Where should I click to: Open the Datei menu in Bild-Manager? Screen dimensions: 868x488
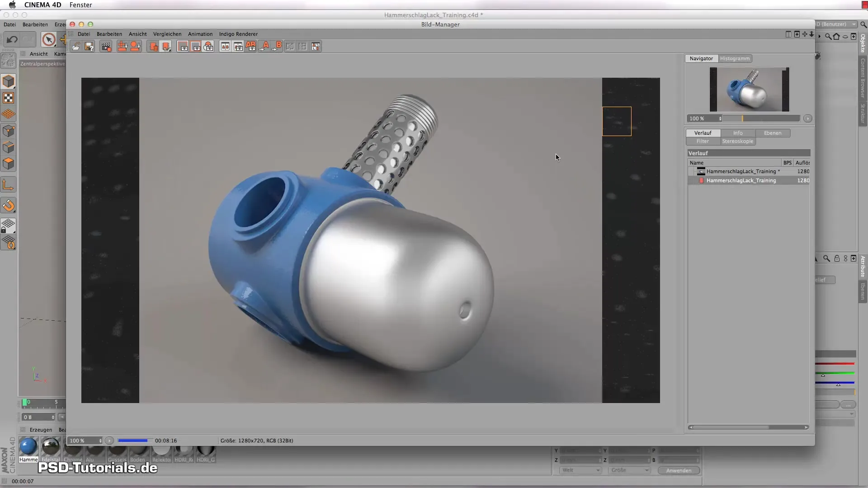[x=84, y=34]
